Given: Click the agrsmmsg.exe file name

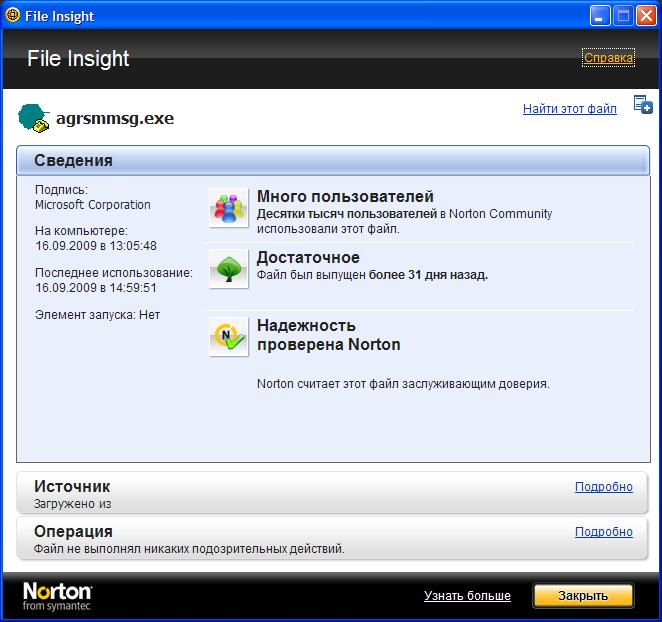Looking at the screenshot, I should [115, 119].
